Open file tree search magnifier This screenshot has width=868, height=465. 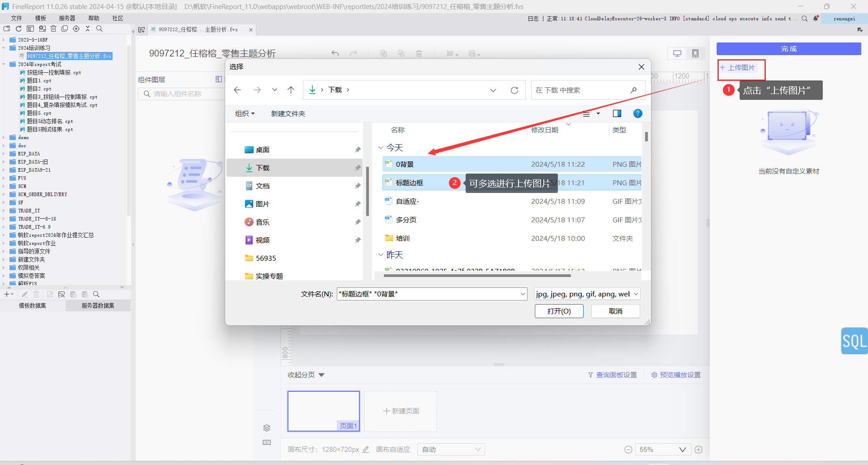coord(99,28)
